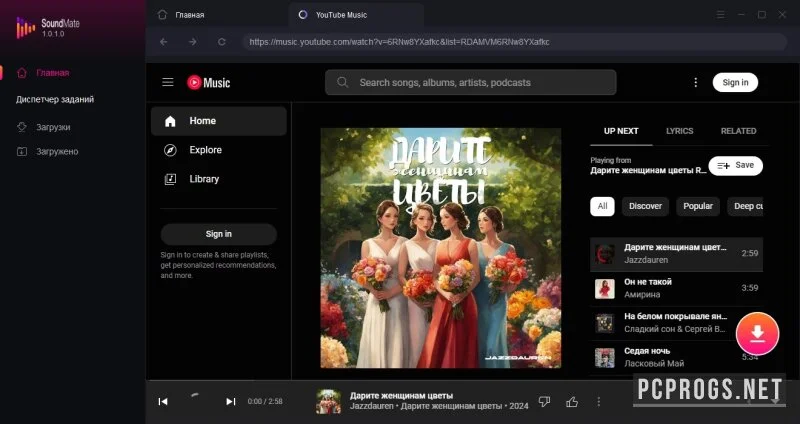
Task: Go back with the browser back arrow
Action: [164, 42]
